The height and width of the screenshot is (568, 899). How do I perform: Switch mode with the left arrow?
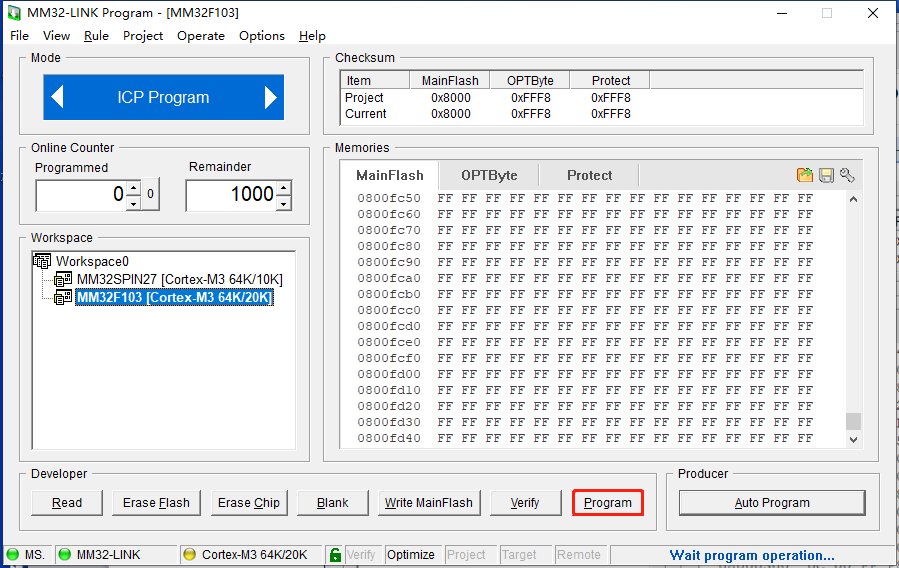57,97
